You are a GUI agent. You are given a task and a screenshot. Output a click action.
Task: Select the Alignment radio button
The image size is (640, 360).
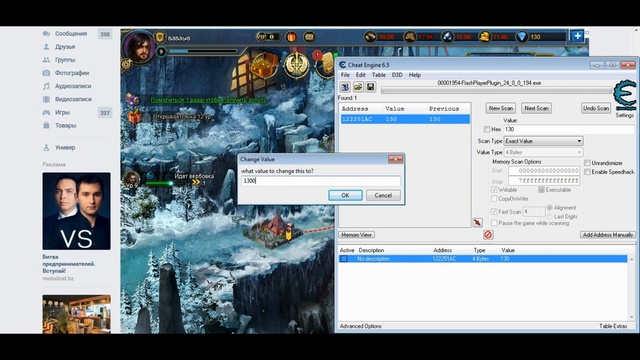[x=550, y=208]
